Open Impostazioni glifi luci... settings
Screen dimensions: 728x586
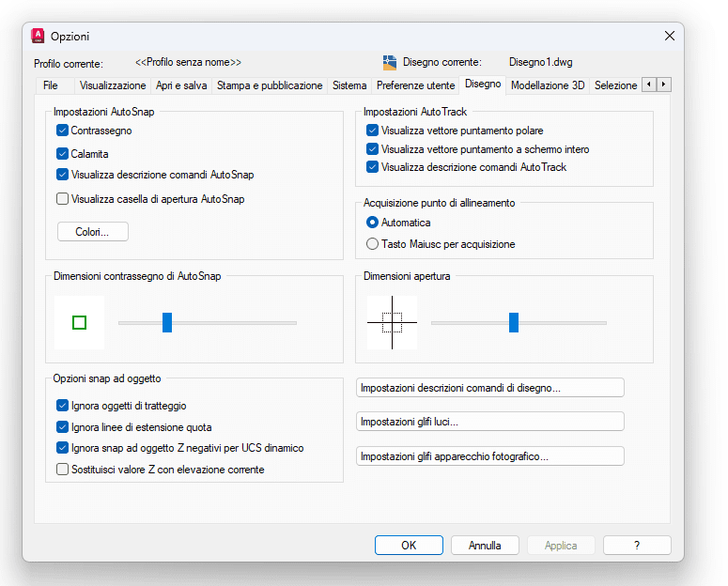point(489,422)
